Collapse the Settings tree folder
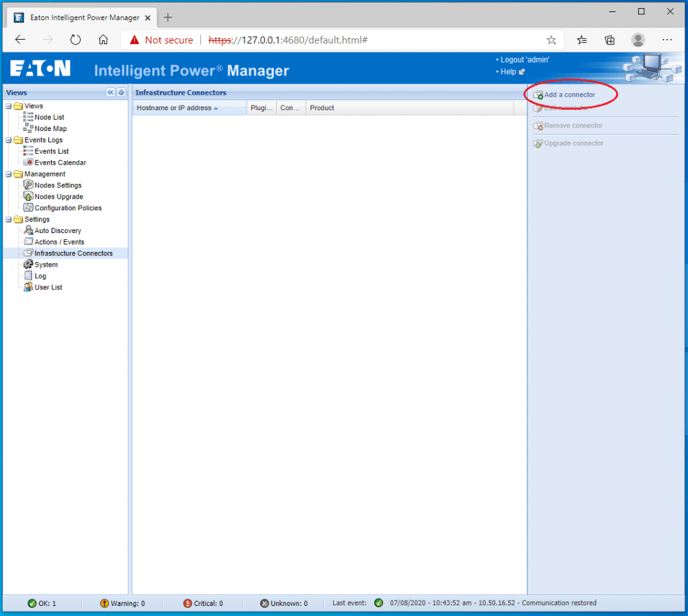 (x=8, y=220)
